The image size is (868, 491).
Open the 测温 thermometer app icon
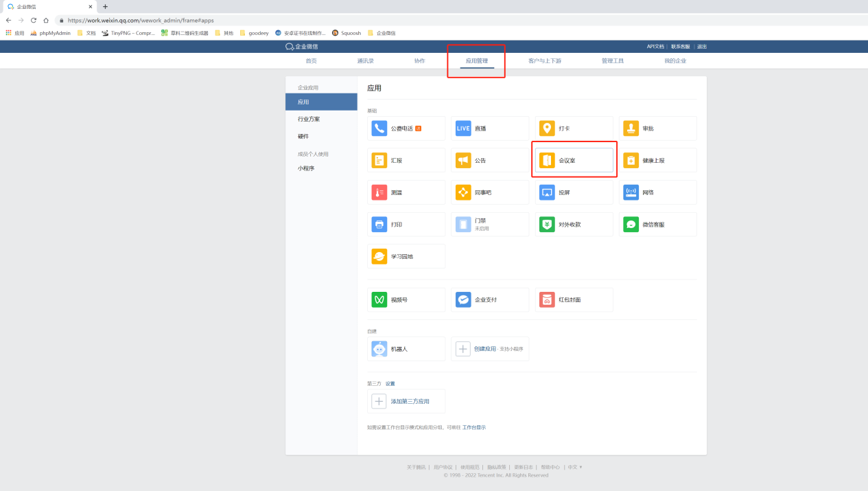[379, 192]
